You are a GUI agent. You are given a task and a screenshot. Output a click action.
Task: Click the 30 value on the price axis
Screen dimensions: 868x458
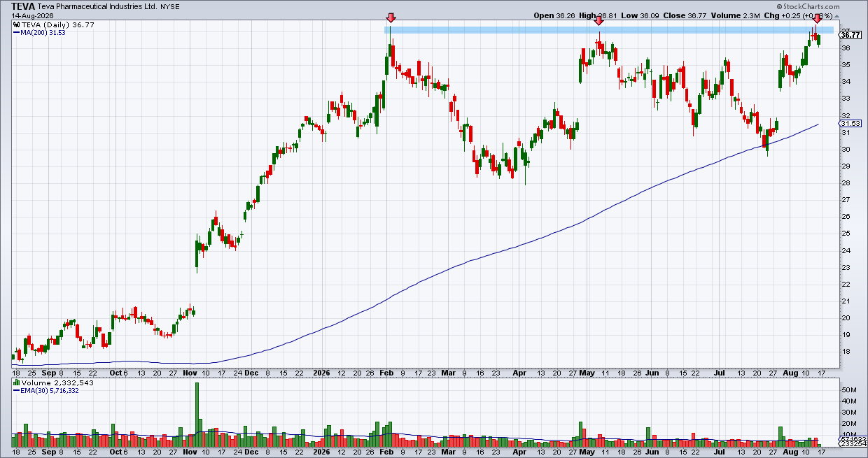(x=846, y=150)
